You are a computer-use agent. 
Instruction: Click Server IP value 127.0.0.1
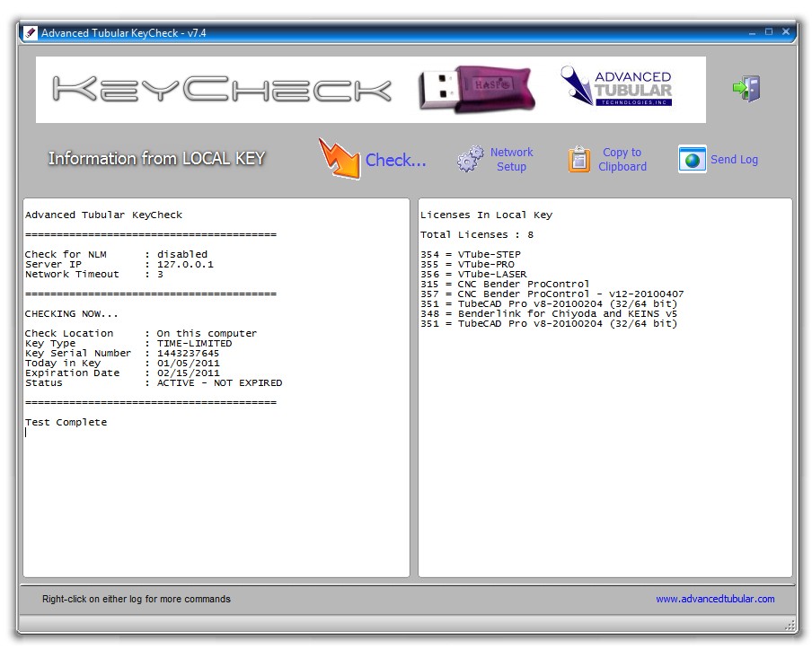click(185, 264)
